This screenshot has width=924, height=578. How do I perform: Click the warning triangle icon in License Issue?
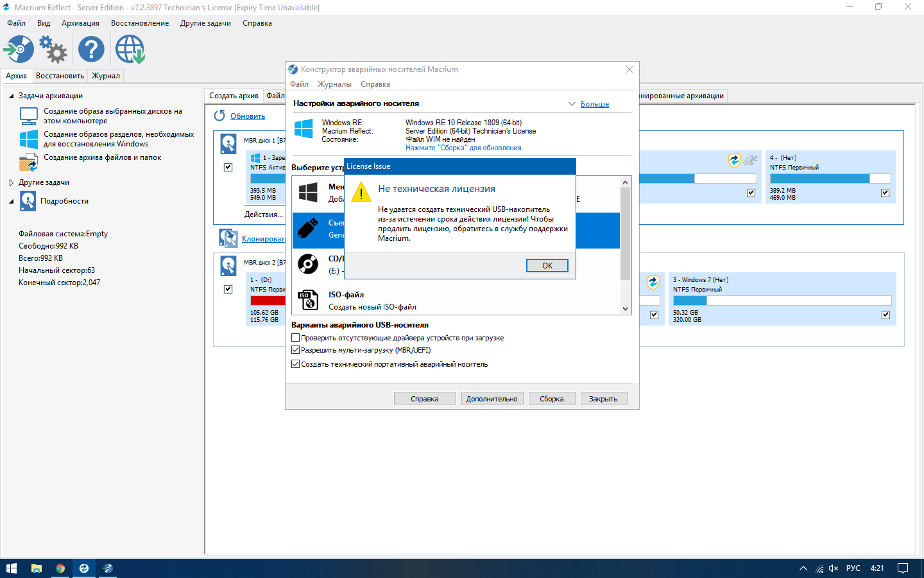coord(361,192)
